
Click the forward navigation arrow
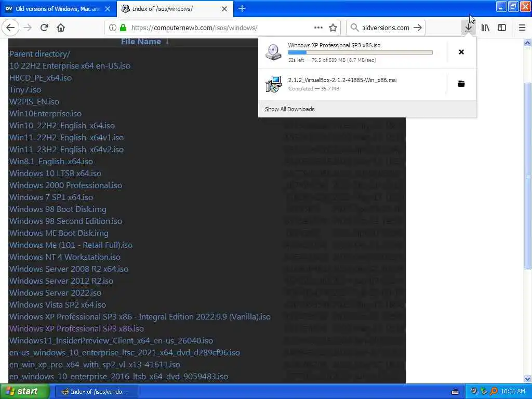click(28, 28)
